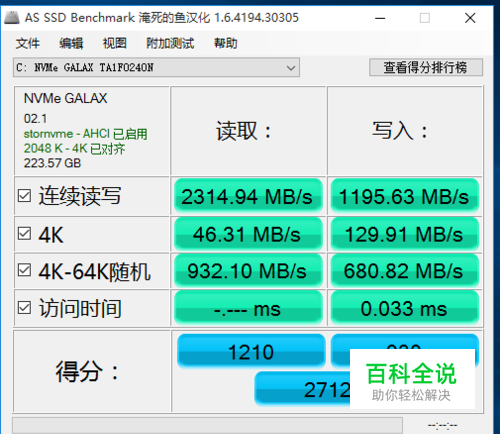Open the 帮助 menu

[x=226, y=43]
